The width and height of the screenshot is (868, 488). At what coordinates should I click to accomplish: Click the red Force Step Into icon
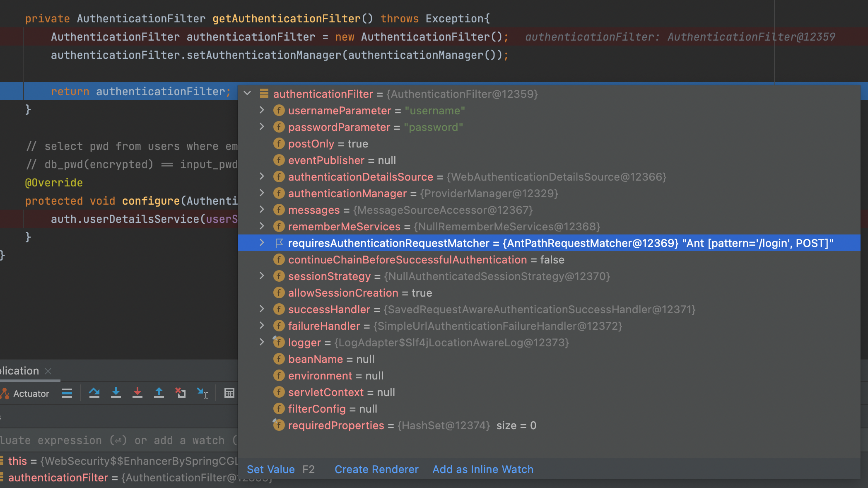[x=137, y=393]
